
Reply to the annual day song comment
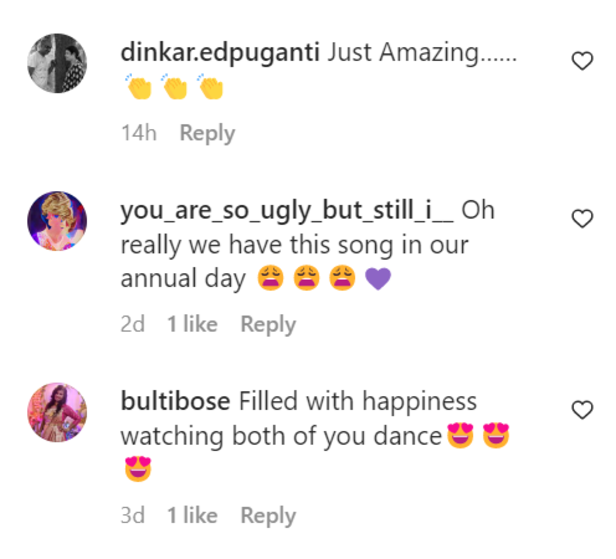point(268,324)
